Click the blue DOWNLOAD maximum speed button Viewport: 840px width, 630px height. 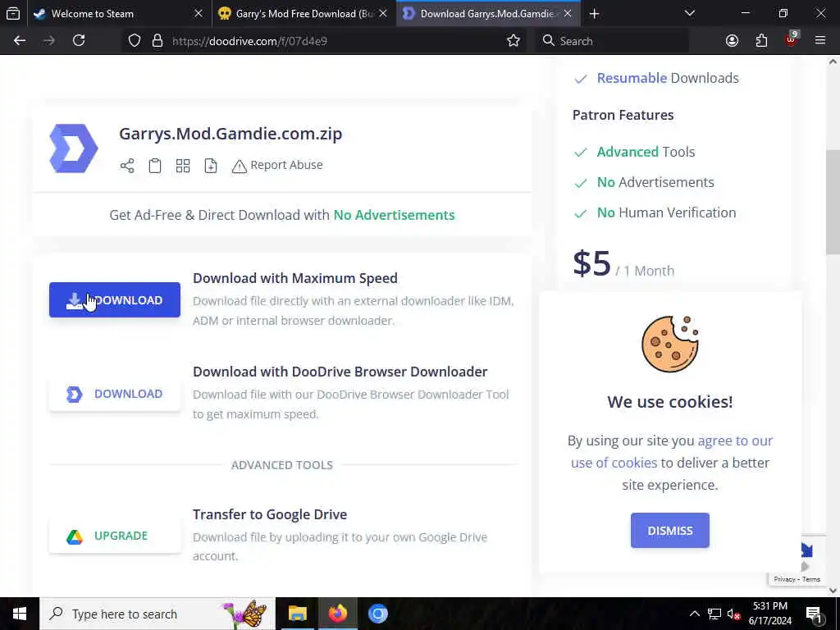tap(115, 300)
